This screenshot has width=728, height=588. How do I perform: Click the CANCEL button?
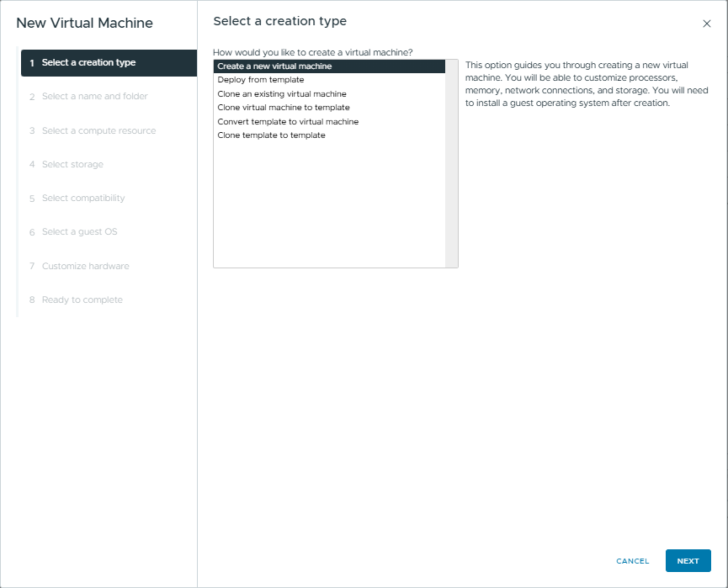point(632,561)
